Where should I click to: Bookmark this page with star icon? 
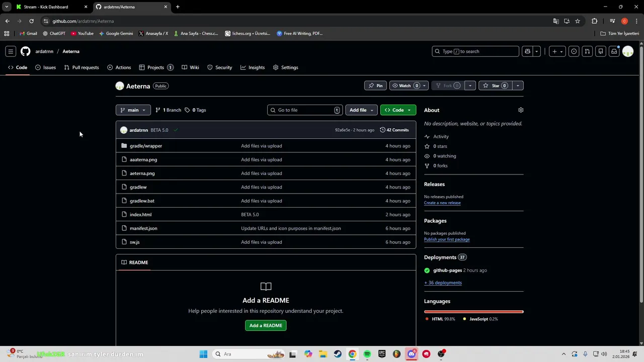click(578, 21)
